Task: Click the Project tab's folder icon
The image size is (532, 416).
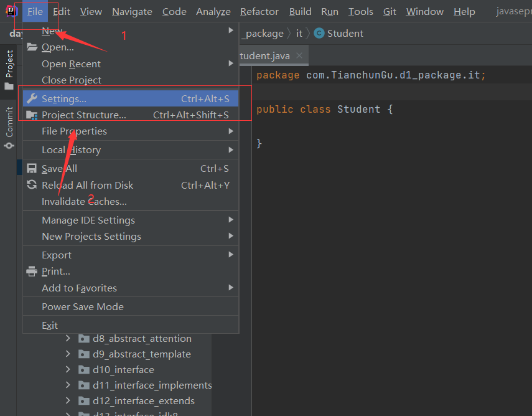Action: point(9,87)
